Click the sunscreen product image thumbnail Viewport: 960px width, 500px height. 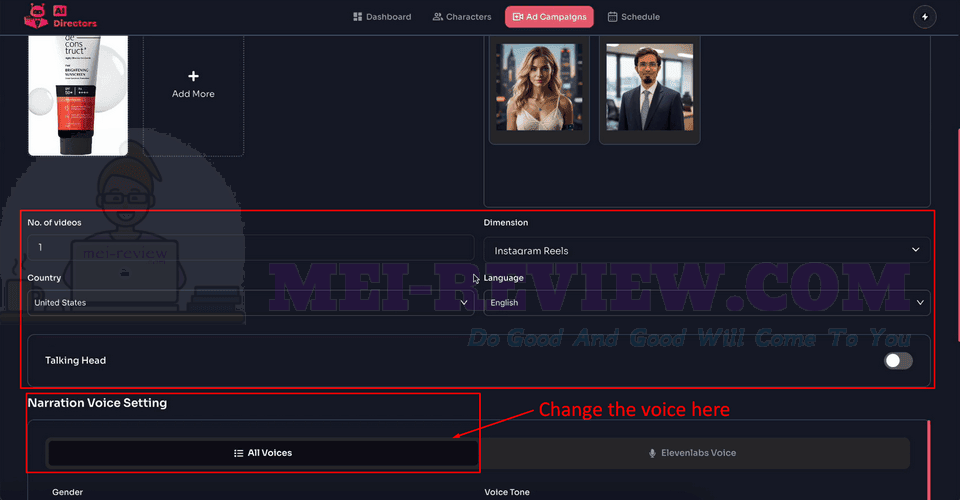click(78, 95)
